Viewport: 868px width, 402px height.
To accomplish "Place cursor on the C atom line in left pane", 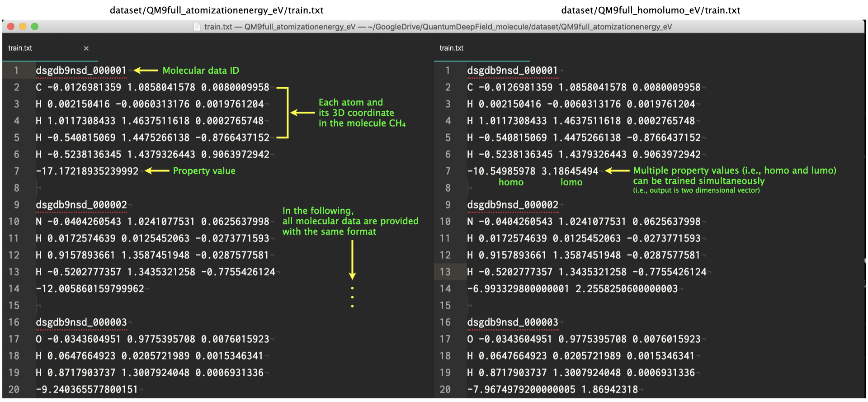I will 152,87.
